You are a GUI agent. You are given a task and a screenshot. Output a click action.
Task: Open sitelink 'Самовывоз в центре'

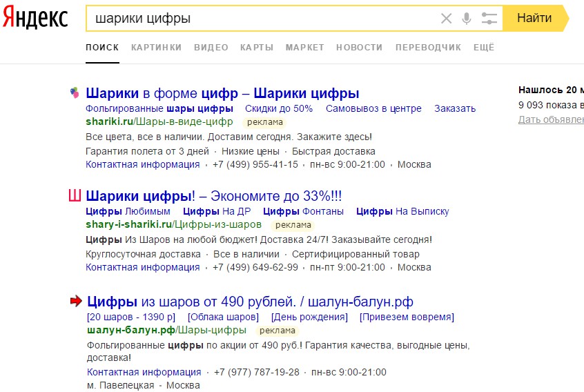click(x=373, y=109)
